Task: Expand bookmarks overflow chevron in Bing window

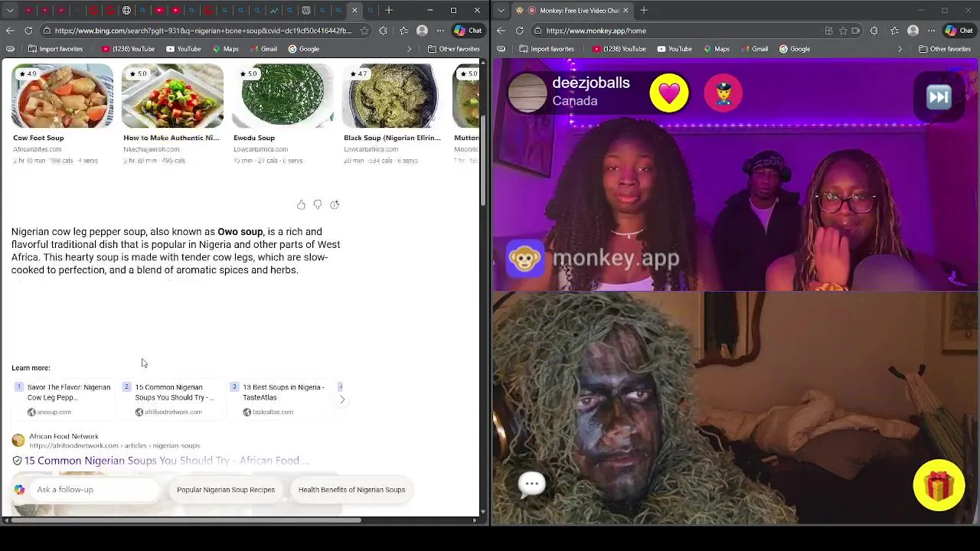Action: click(x=409, y=49)
